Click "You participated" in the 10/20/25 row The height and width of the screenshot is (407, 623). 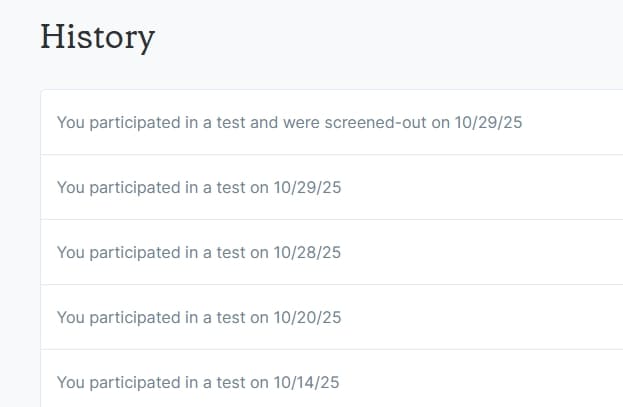point(118,317)
